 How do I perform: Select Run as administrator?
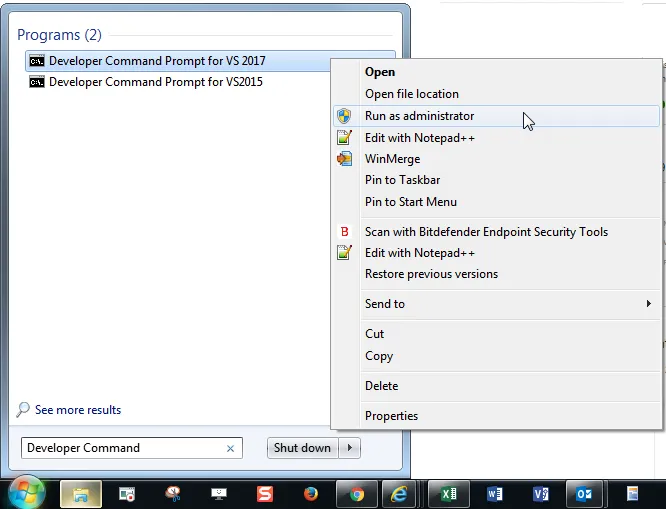point(496,116)
